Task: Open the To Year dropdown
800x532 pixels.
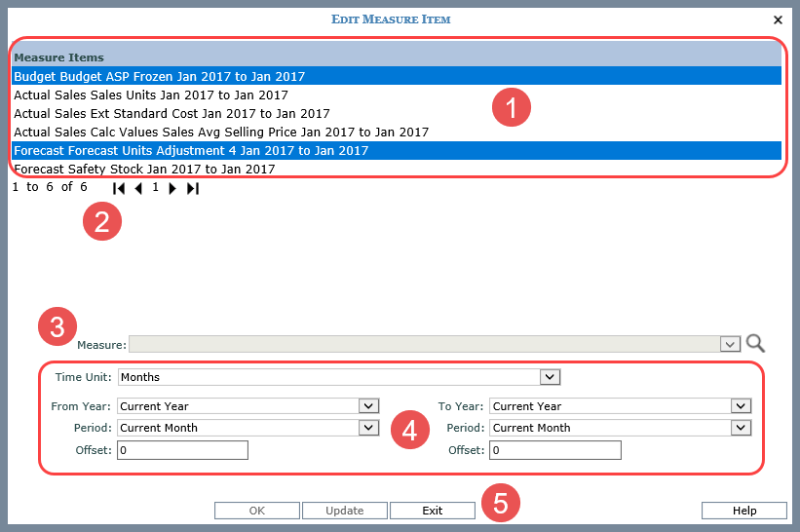Action: click(741, 406)
